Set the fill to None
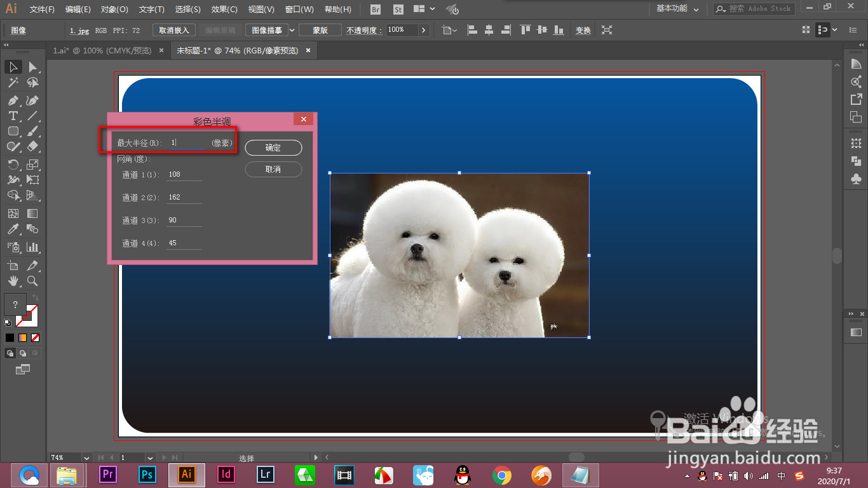The height and width of the screenshot is (488, 868). [x=36, y=338]
